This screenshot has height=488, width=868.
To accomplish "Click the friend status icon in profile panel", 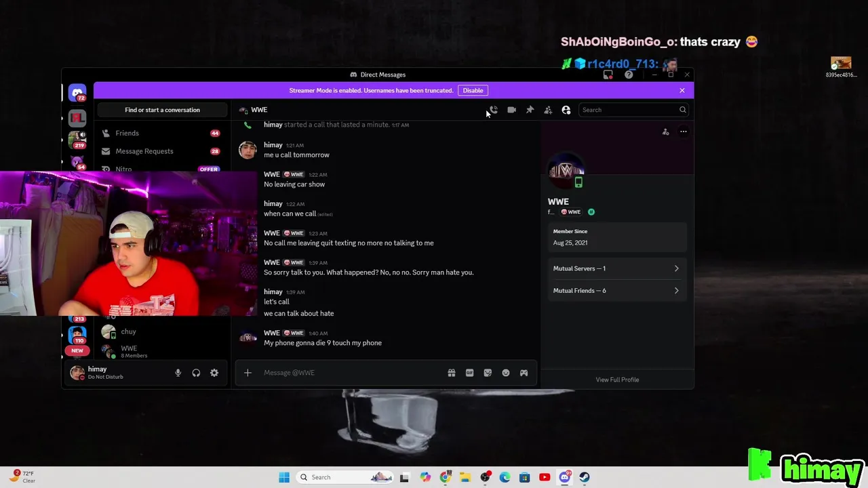I will (666, 132).
